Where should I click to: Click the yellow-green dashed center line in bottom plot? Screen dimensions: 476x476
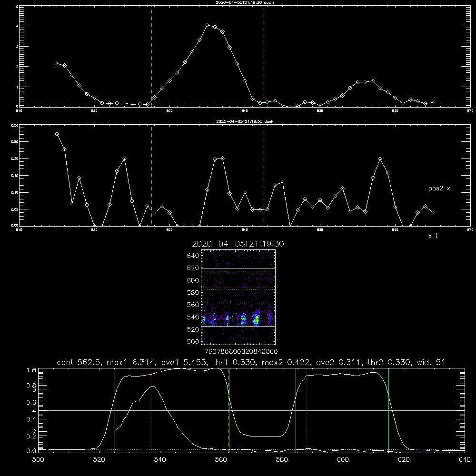pyautogui.click(x=229, y=410)
